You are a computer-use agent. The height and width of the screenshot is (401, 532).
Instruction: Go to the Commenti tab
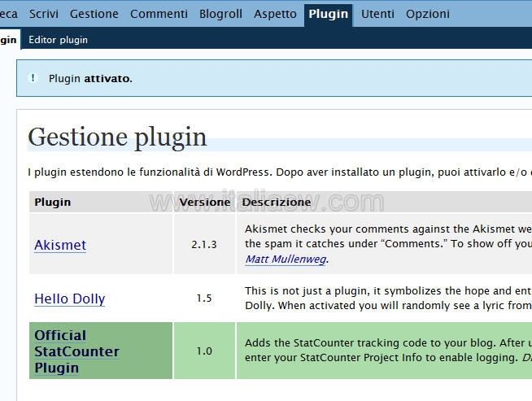pos(159,14)
